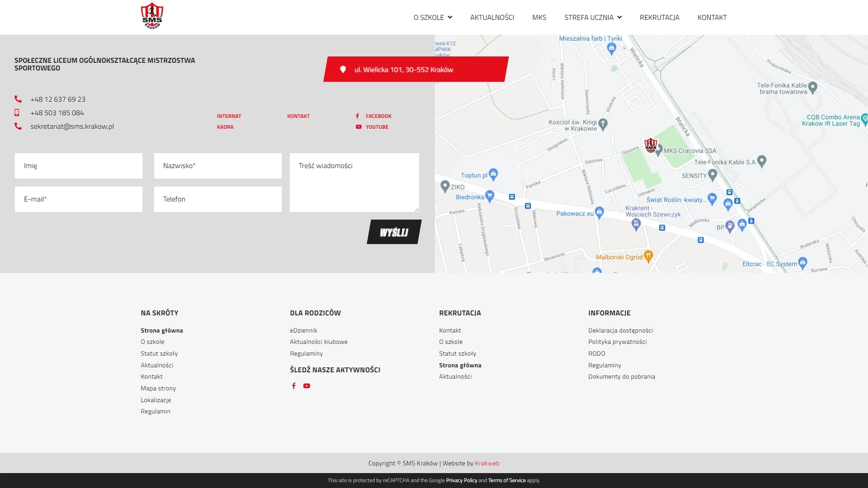This screenshot has width=868, height=488.
Task: Open Facebook from the footer social icons
Action: [x=294, y=386]
